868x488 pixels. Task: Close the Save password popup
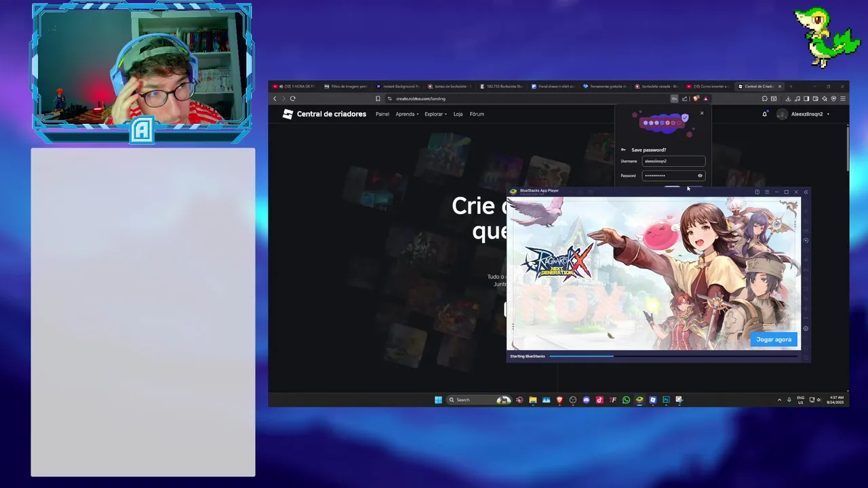pos(702,113)
